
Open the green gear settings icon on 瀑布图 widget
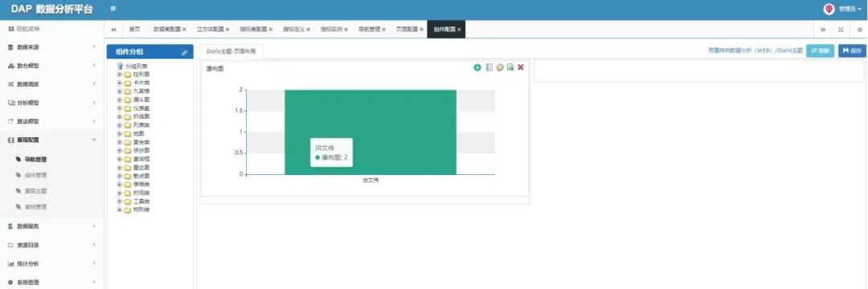[477, 67]
